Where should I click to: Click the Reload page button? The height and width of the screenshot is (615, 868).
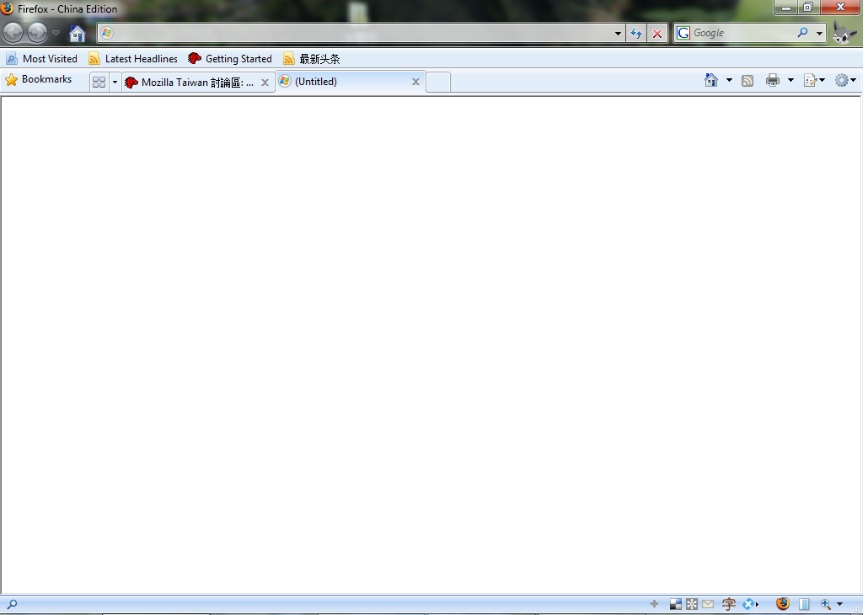click(x=636, y=33)
